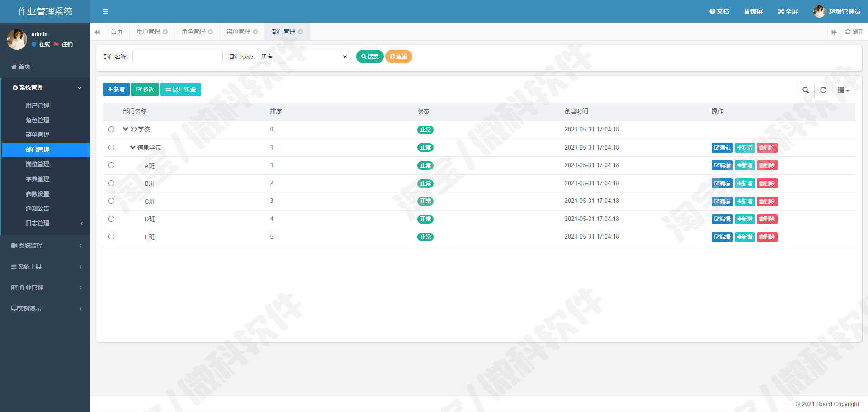Screen dimensions: 868x412
Task: Toggle the sidebar hamburger menu icon
Action: click(x=105, y=12)
